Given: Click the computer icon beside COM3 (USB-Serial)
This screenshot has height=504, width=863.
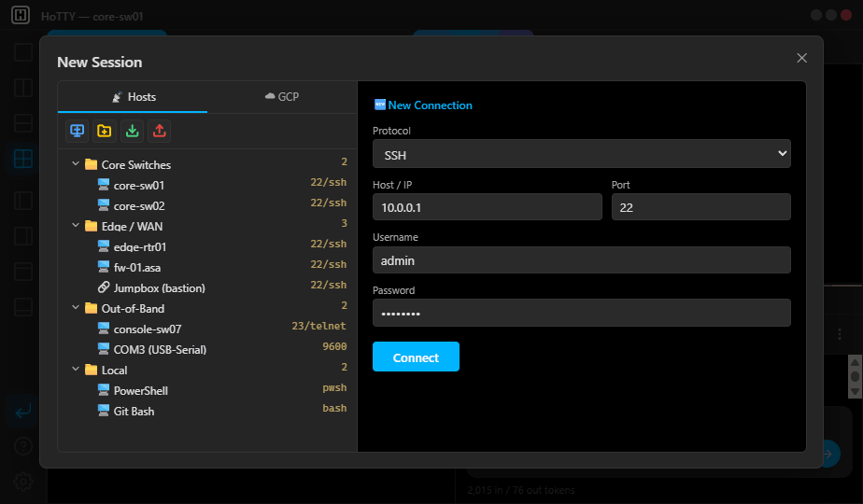Looking at the screenshot, I should click(x=104, y=349).
